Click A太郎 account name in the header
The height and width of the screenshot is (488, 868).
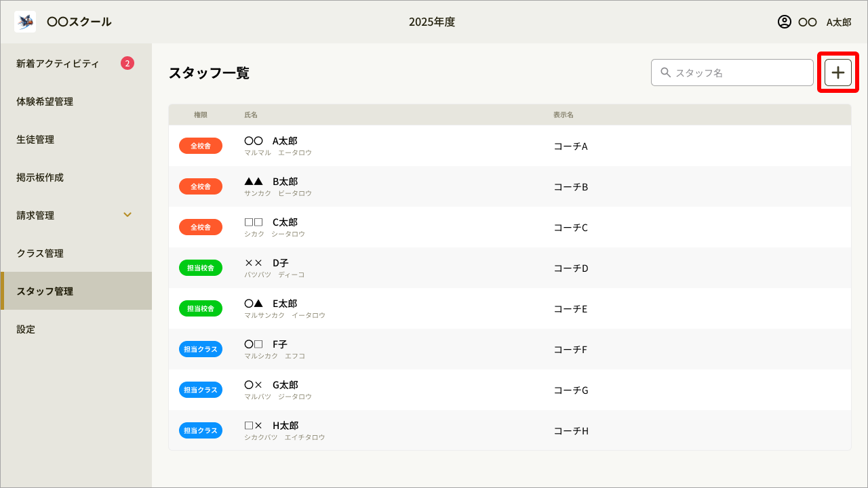(x=840, y=22)
